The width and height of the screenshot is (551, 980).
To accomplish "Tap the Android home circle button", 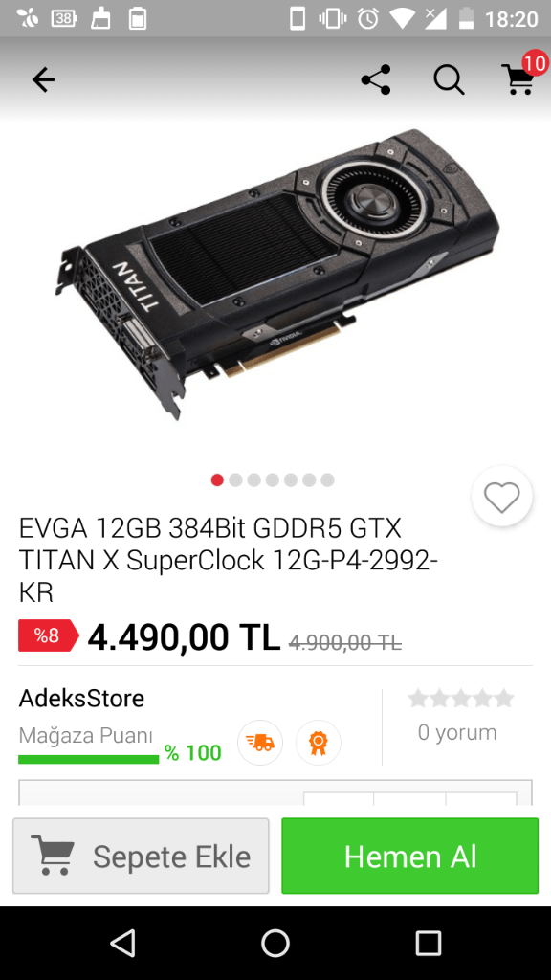I will coord(275,943).
